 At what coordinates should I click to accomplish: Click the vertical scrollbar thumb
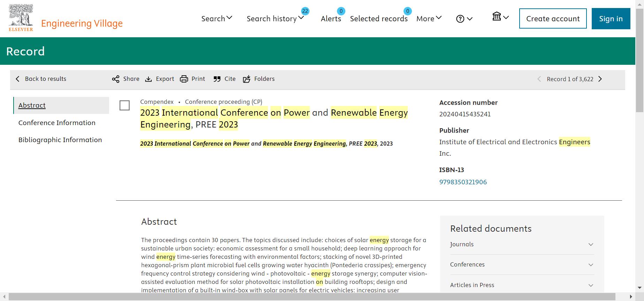(x=640, y=60)
